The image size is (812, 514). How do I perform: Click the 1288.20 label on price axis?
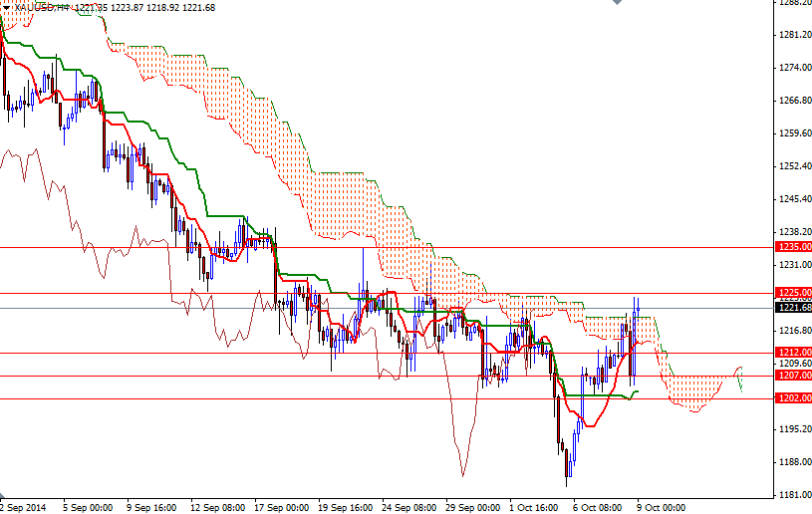coord(793,3)
